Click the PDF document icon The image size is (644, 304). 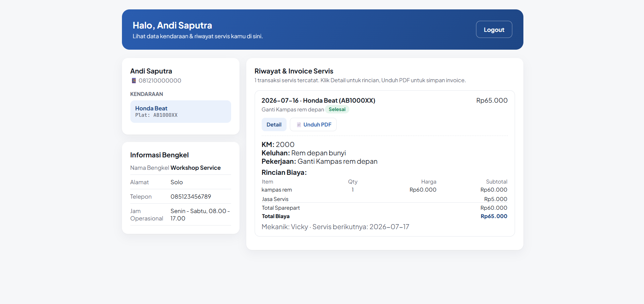click(299, 124)
